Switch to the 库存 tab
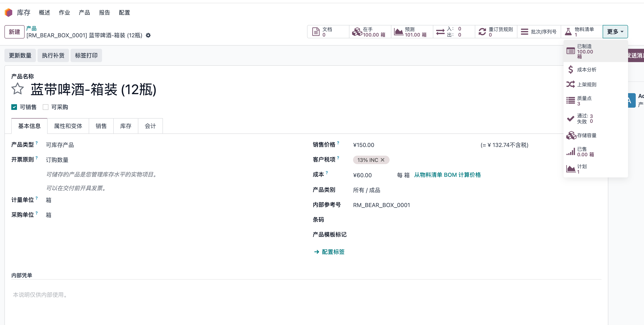 tap(126, 126)
